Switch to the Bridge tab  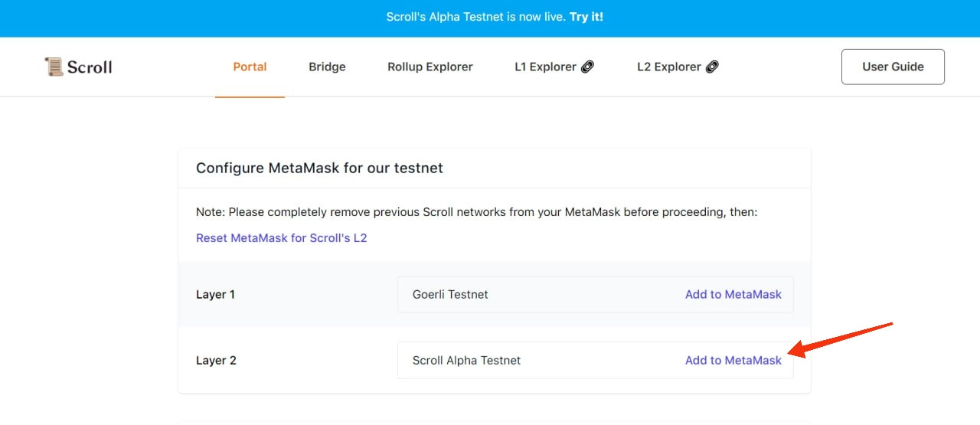click(327, 67)
